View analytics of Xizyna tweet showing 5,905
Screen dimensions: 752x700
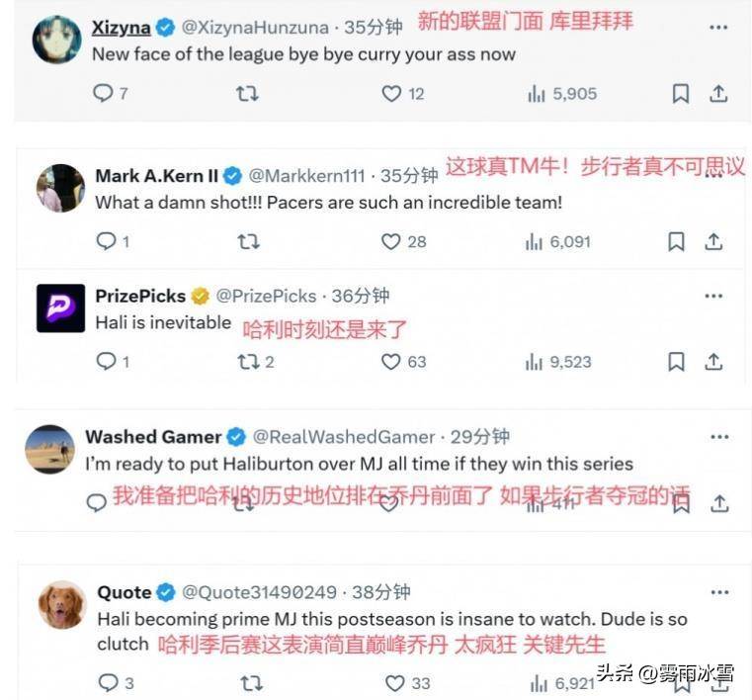tap(562, 94)
